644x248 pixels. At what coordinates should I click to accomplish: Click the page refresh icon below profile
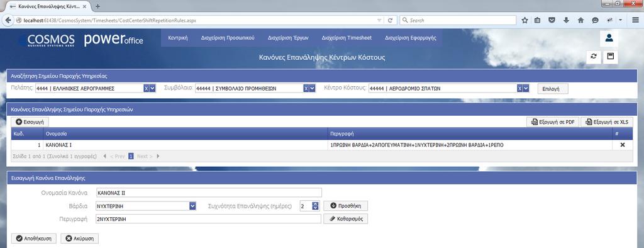click(x=594, y=57)
